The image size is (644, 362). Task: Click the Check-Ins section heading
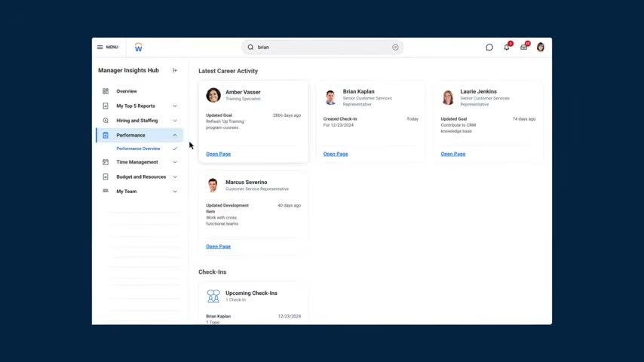[213, 272]
